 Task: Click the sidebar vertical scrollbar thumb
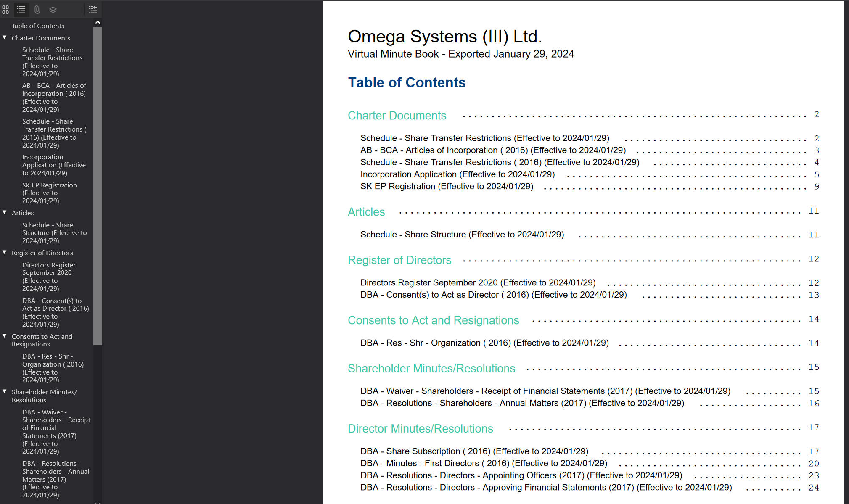click(x=98, y=185)
